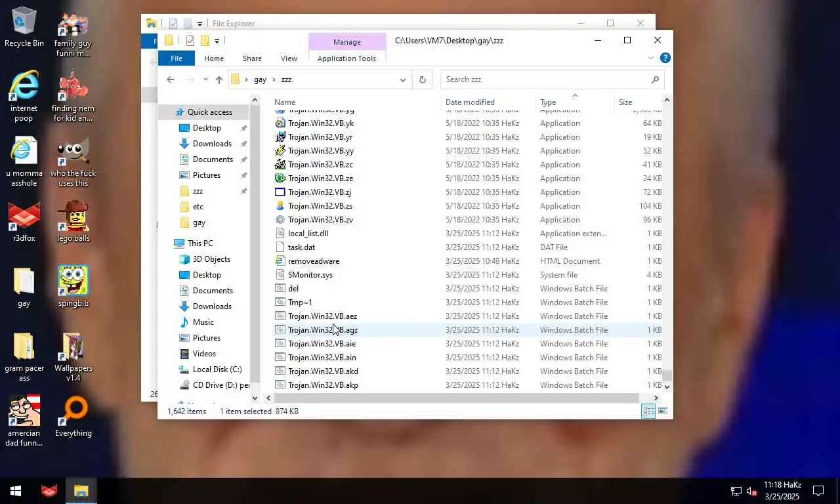Launch the Everything search desktop shortcut
Viewport: 840px width, 504px height.
[73, 417]
